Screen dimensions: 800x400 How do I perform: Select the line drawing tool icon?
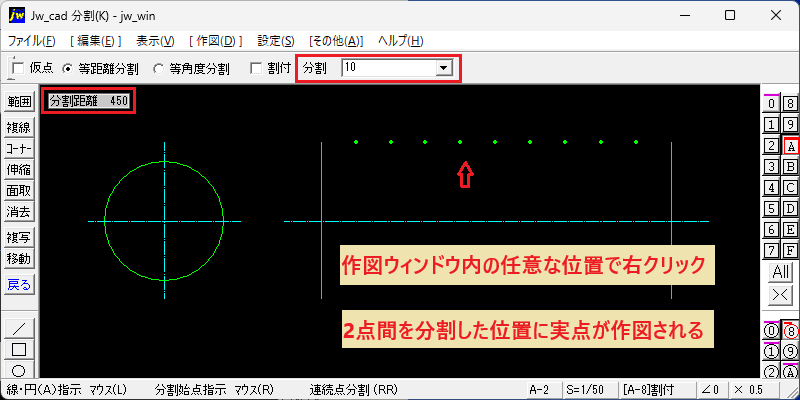pos(19,328)
